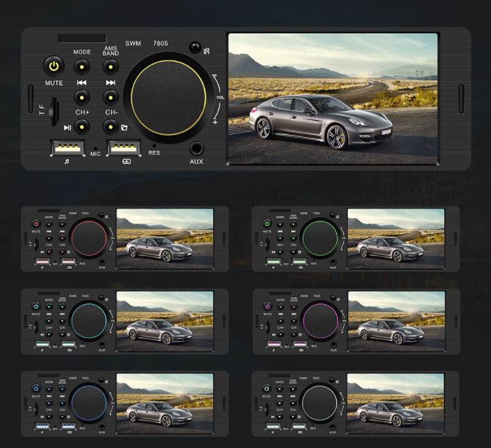Screen dimensions: 491x448
Task: Click the IR sensor beside the 7805 label on the large stereo
Action: (x=194, y=49)
